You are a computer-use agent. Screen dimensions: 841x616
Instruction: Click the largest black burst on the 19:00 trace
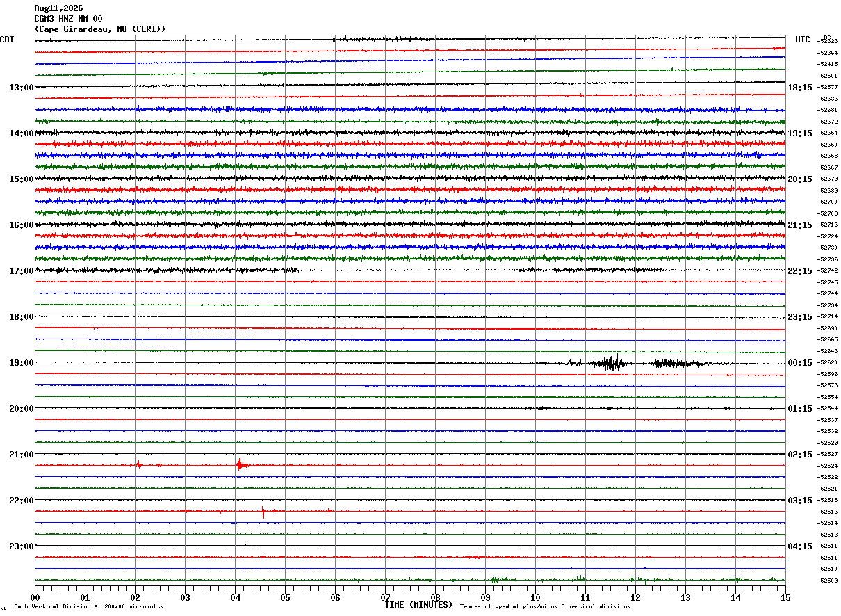610,363
